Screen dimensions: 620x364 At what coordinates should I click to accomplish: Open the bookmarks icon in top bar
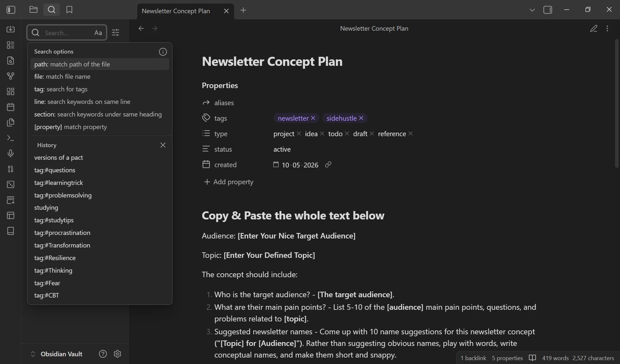click(x=69, y=9)
